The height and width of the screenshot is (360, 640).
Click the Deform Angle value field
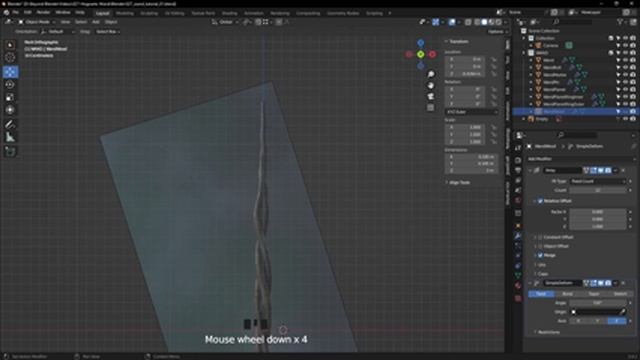598,303
